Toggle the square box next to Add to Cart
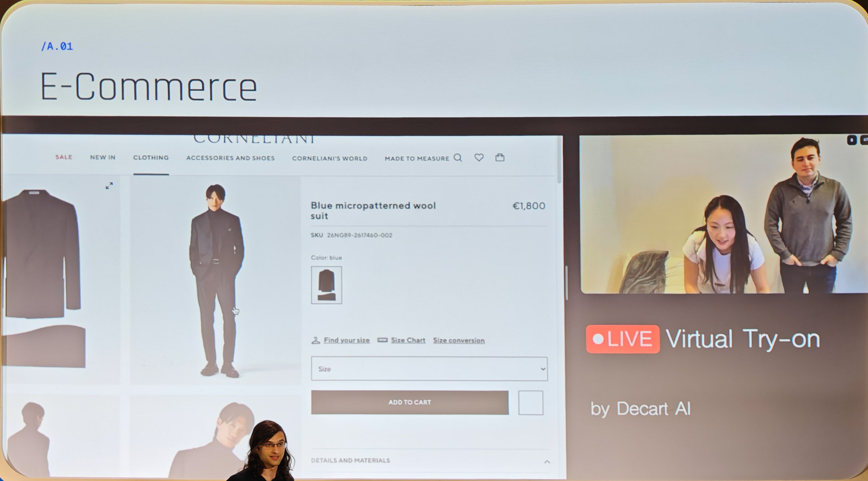Viewport: 868px width, 481px height. 531,402
